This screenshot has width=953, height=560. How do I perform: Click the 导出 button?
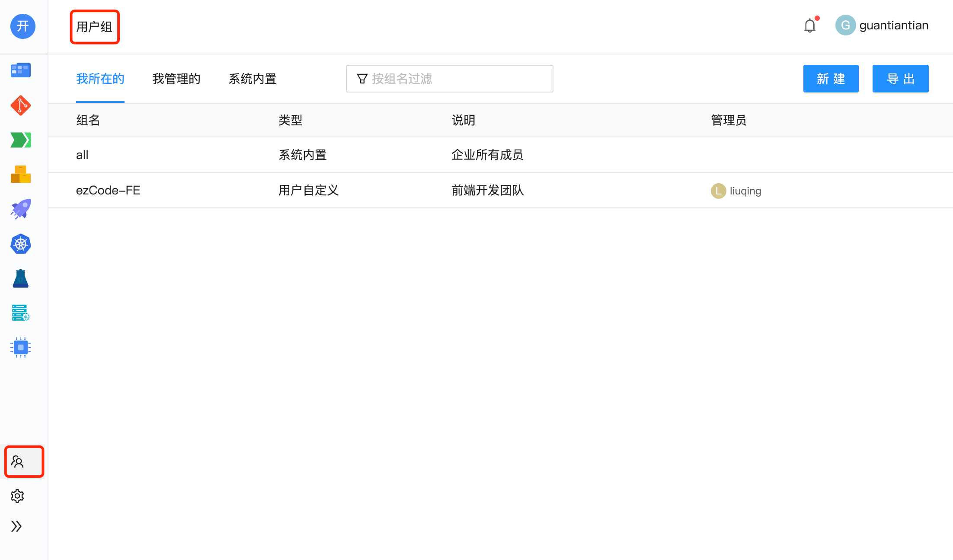tap(900, 79)
